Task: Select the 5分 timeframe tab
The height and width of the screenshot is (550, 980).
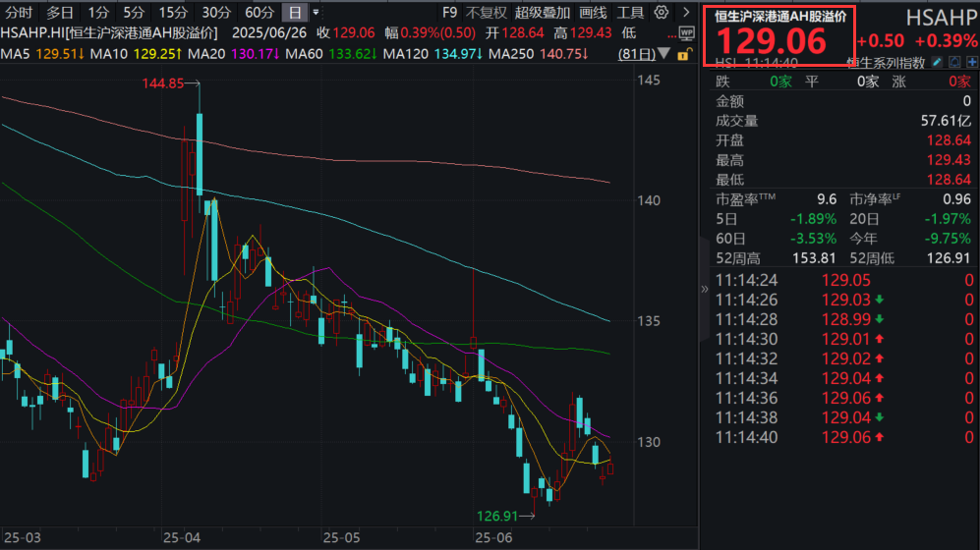Action: coord(133,13)
